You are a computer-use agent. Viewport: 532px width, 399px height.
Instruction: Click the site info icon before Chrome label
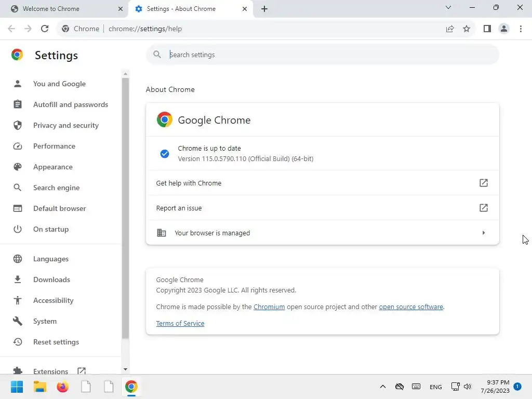pos(65,29)
